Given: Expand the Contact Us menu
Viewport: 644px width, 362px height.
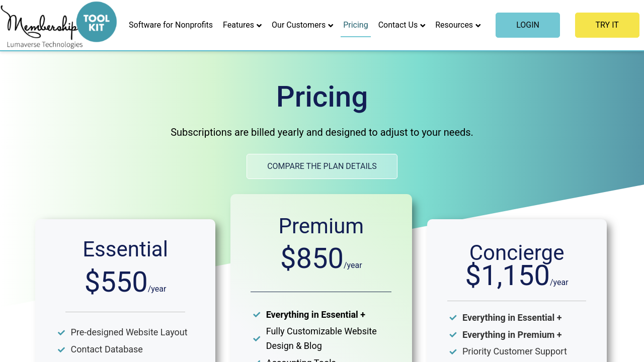Looking at the screenshot, I should pyautogui.click(x=401, y=25).
